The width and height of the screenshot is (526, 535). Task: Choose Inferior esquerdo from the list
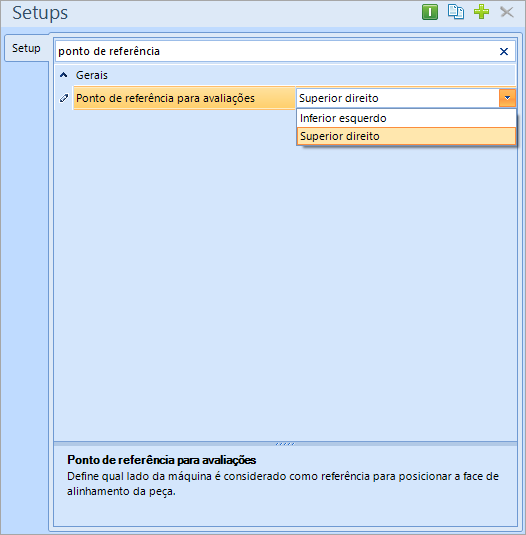pyautogui.click(x=406, y=118)
